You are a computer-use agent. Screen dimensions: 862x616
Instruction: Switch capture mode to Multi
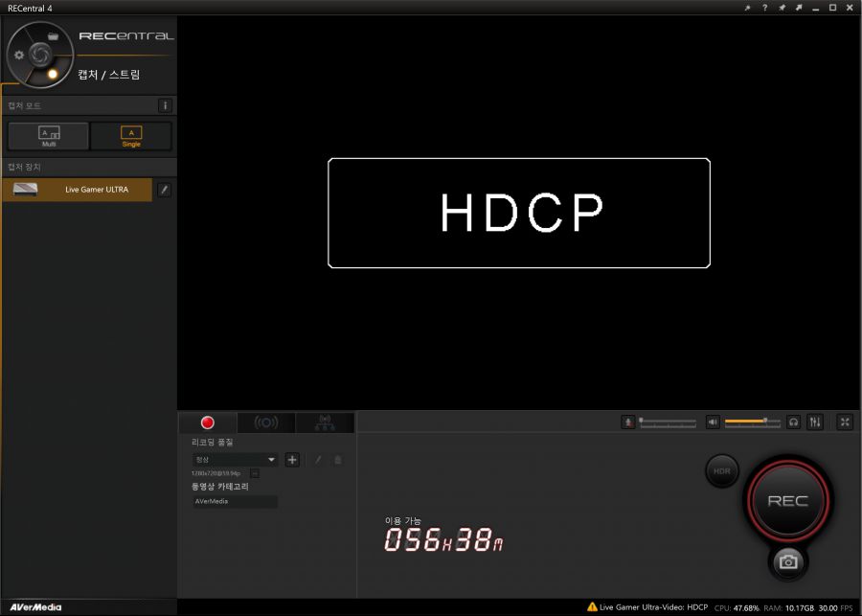[47, 135]
